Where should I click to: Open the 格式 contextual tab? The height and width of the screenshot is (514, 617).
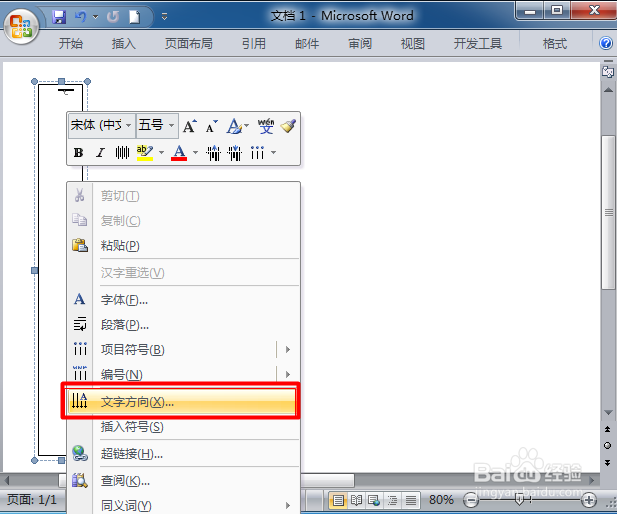(x=555, y=43)
